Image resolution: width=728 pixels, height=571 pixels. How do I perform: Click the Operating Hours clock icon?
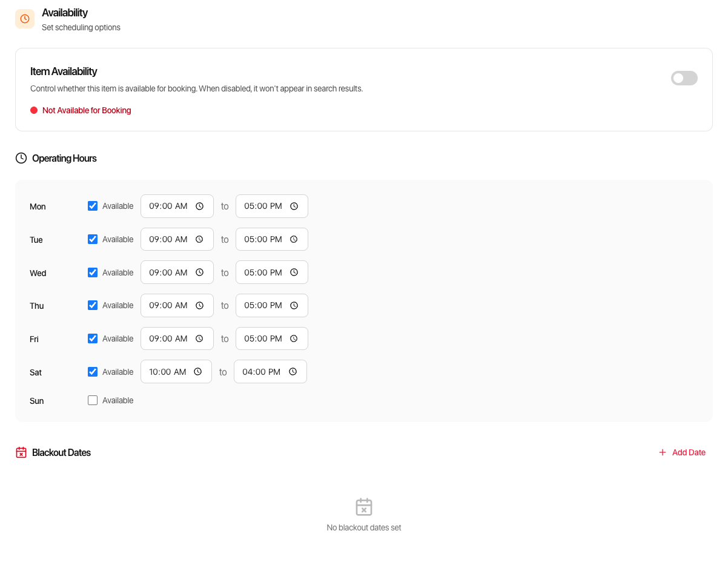[x=21, y=158]
